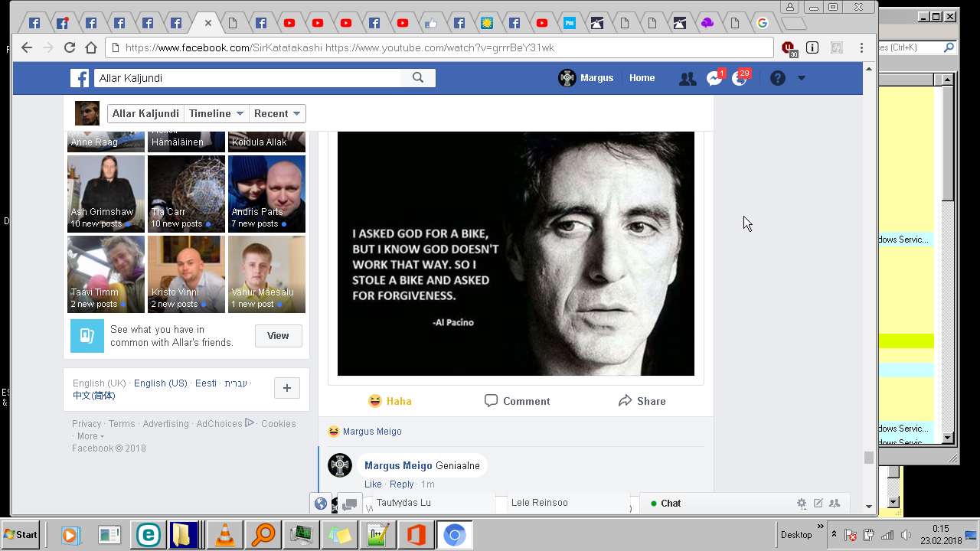The height and width of the screenshot is (551, 980).
Task: Open Tia Carr friend thumbnail
Action: click(186, 194)
